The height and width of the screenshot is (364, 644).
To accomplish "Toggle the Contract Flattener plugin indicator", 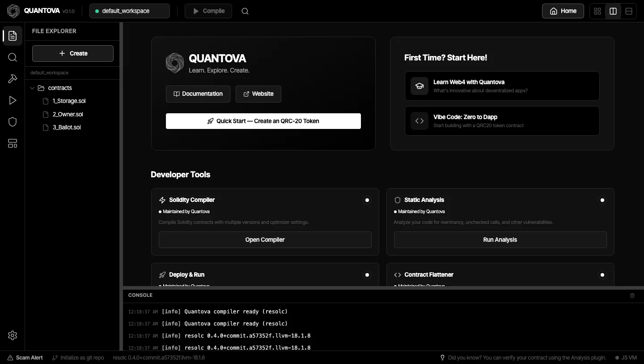I will (602, 275).
